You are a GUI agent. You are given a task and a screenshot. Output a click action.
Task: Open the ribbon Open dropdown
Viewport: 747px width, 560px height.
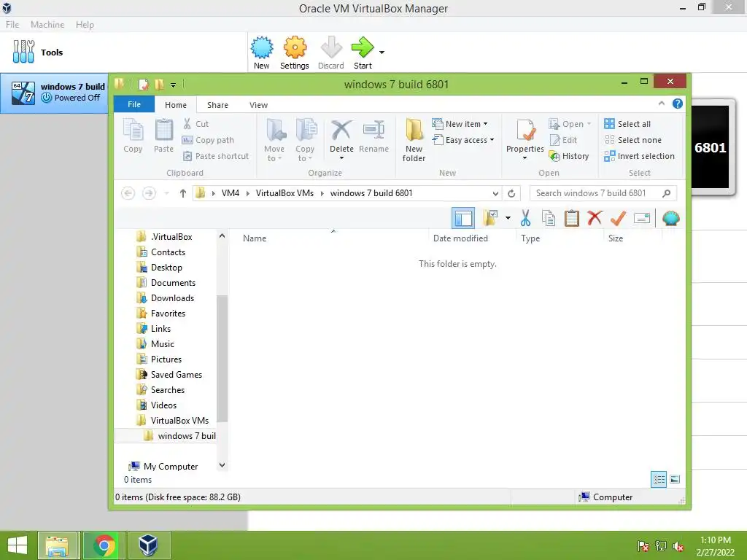[570, 124]
